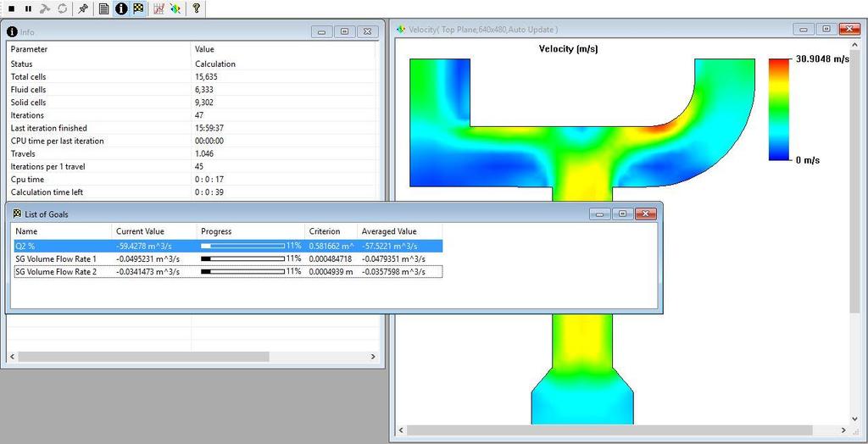Click the Travels value 1.046
Viewport: 868px width, 444px height.
point(204,154)
